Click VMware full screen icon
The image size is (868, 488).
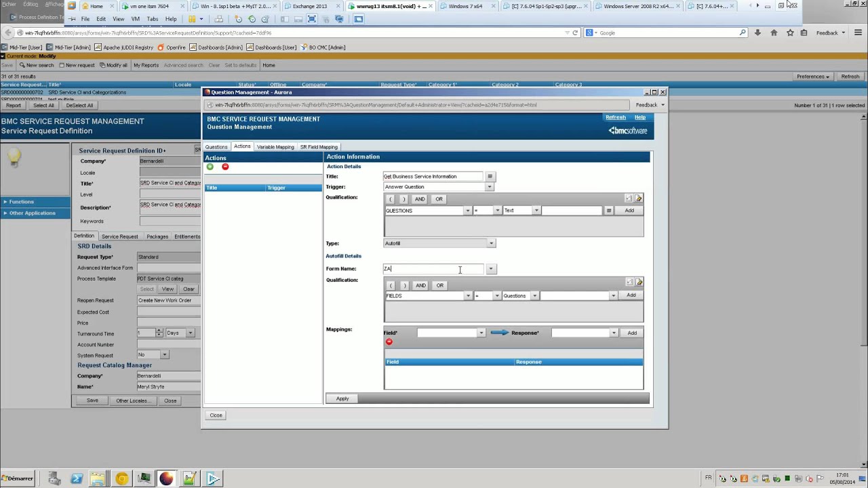[x=311, y=19]
